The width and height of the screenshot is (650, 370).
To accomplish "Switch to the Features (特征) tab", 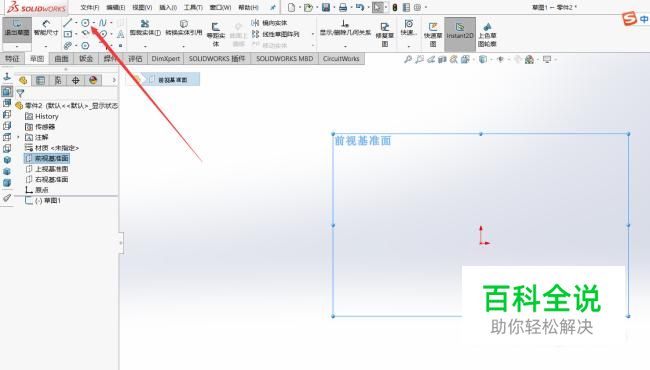I will [12, 59].
